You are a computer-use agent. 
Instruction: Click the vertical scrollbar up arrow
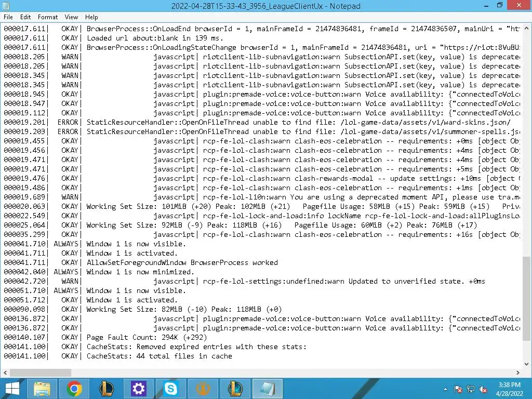click(x=527, y=29)
